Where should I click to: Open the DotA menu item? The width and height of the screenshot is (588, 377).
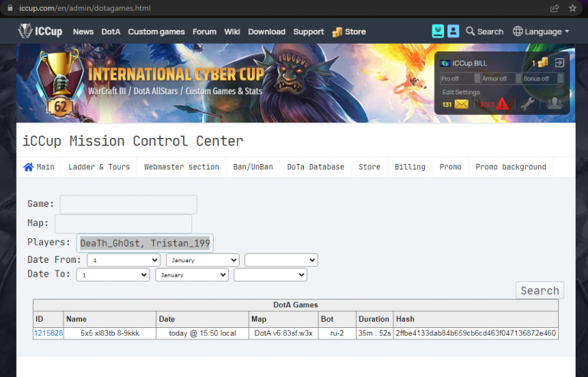[110, 31]
